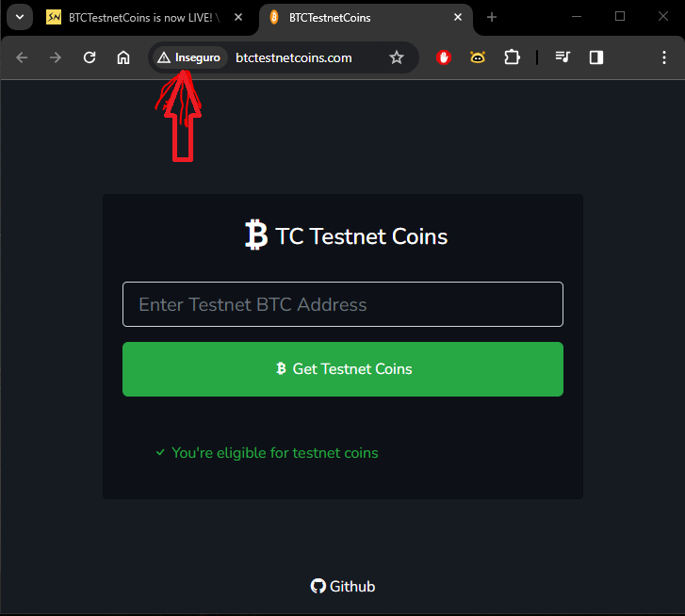Open a new tab with the plus button
The width and height of the screenshot is (685, 616).
click(492, 17)
